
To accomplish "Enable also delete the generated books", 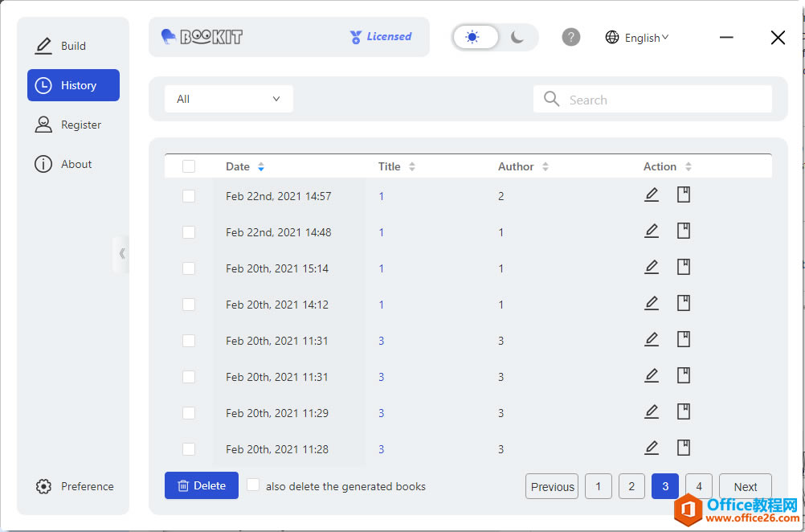I will click(253, 485).
